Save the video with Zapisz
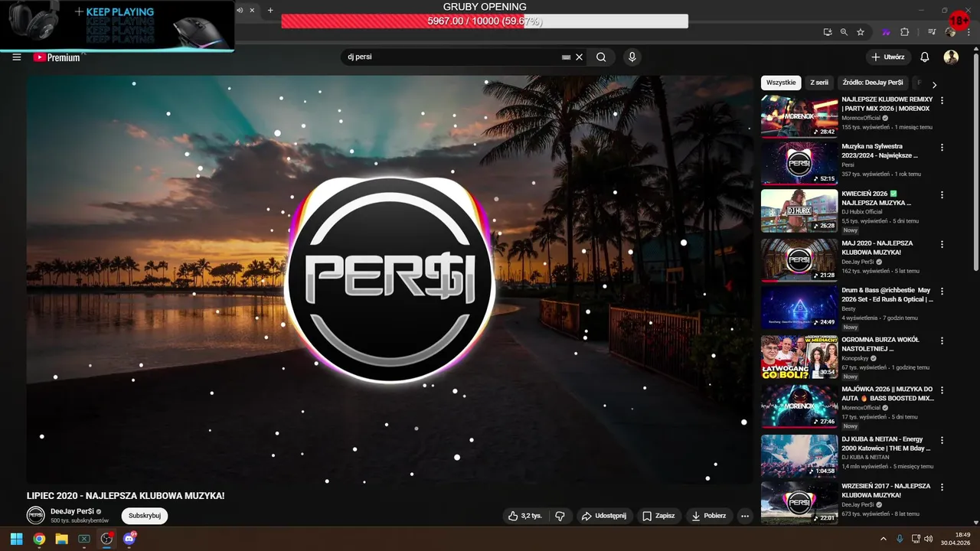Image resolution: width=980 pixels, height=551 pixels. point(658,516)
